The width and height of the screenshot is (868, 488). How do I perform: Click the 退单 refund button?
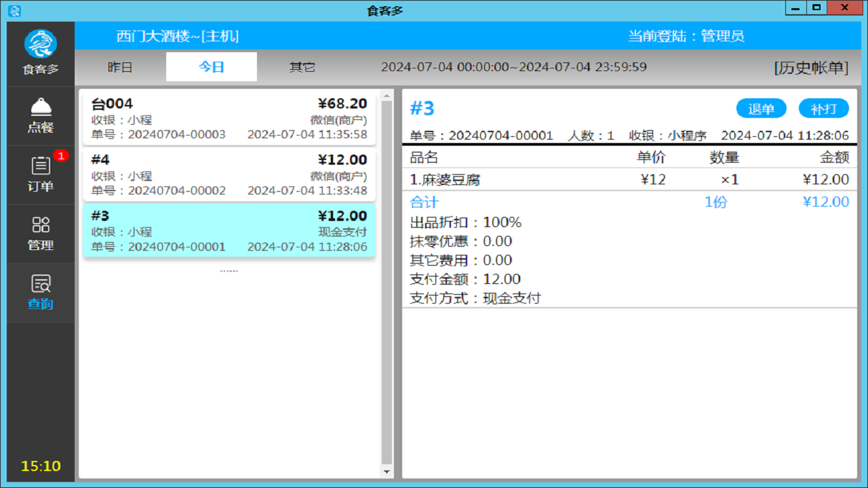click(x=761, y=108)
